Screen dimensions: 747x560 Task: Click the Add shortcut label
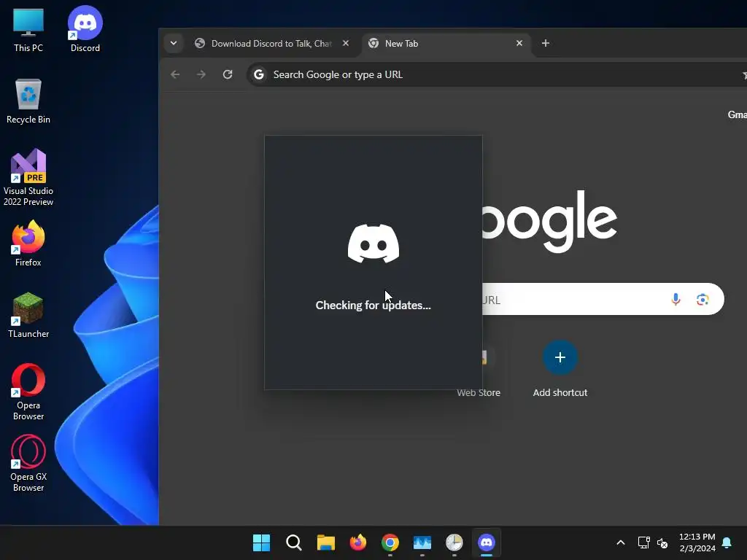[x=560, y=392]
